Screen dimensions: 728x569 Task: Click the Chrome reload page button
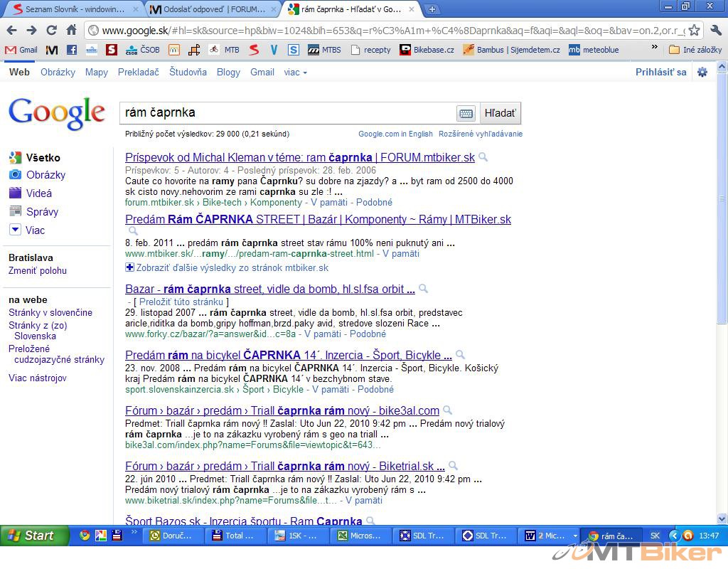tap(51, 31)
